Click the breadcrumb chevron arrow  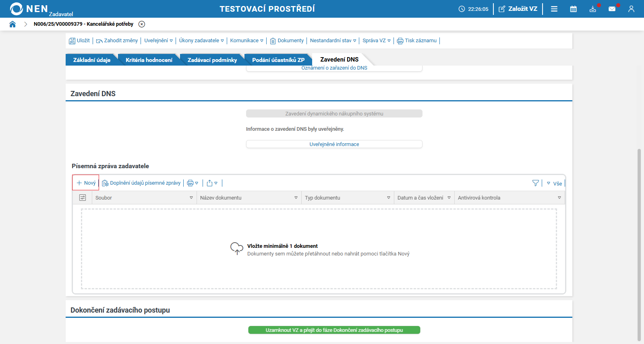point(25,24)
